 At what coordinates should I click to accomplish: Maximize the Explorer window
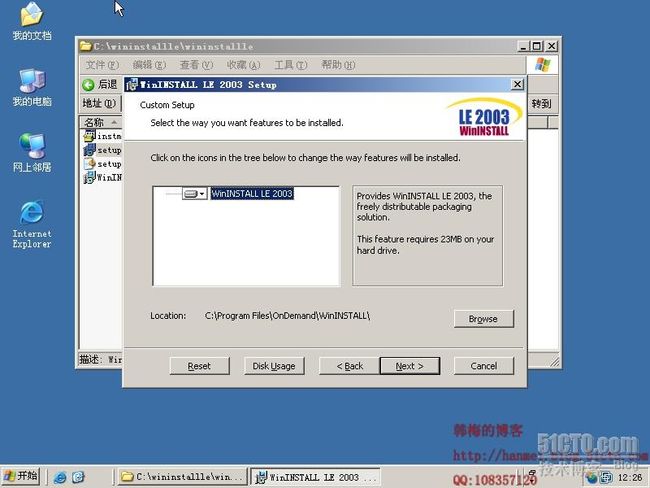tap(537, 46)
